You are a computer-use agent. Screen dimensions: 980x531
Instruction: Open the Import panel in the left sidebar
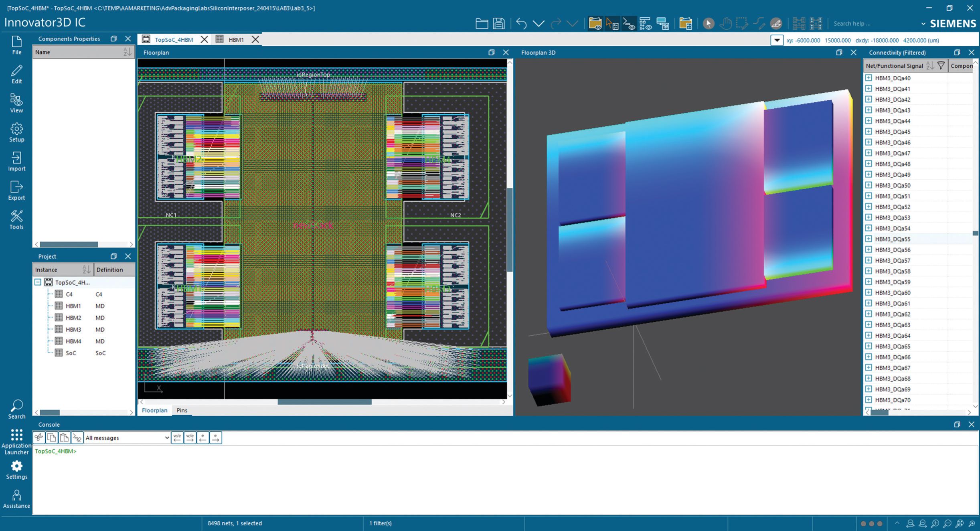[16, 160]
